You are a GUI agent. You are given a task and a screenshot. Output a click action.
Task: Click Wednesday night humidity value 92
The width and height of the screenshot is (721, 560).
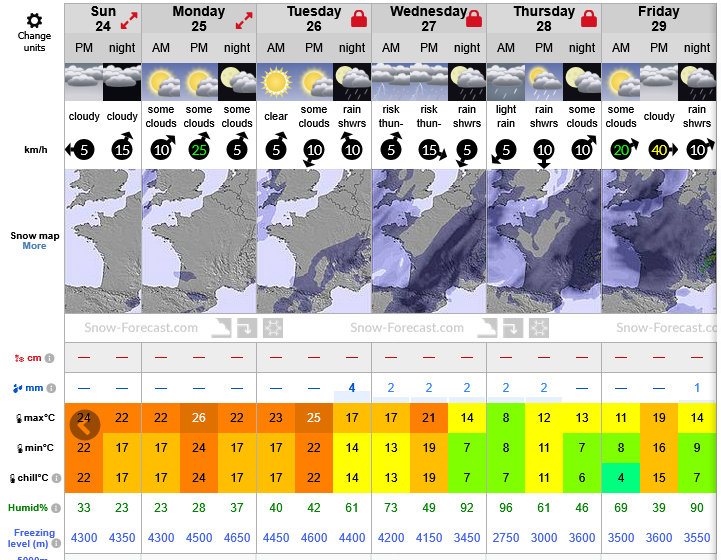coord(467,508)
